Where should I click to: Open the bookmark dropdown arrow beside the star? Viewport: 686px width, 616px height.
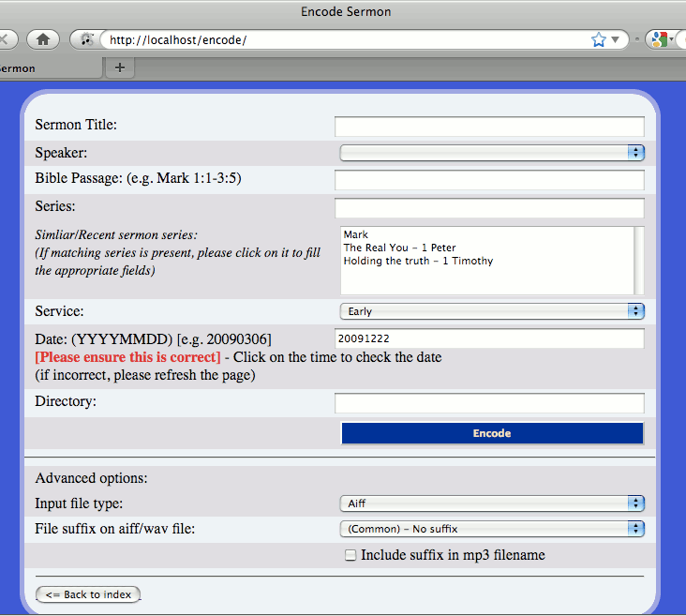(x=615, y=39)
